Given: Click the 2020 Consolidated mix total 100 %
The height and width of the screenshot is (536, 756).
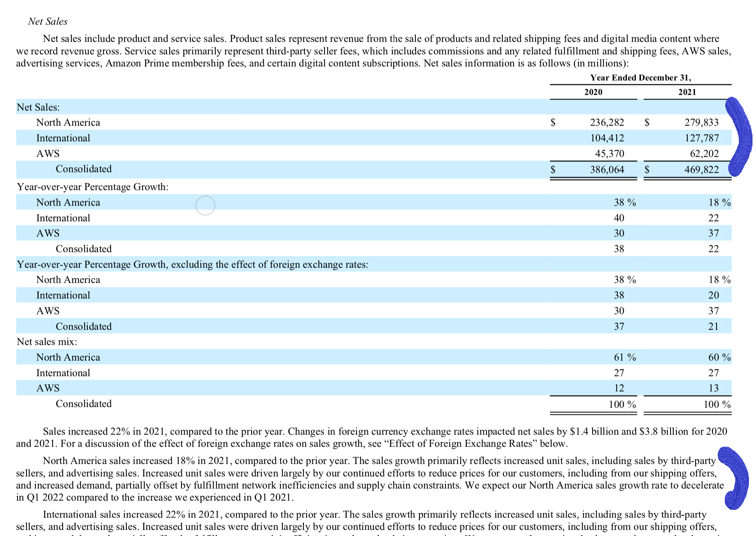Looking at the screenshot, I should coord(622,405).
